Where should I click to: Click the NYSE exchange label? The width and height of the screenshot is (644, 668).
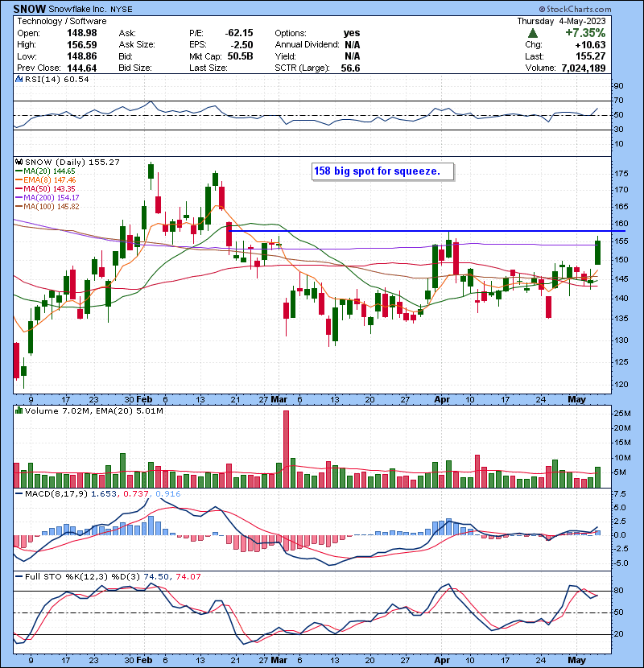coord(122,10)
